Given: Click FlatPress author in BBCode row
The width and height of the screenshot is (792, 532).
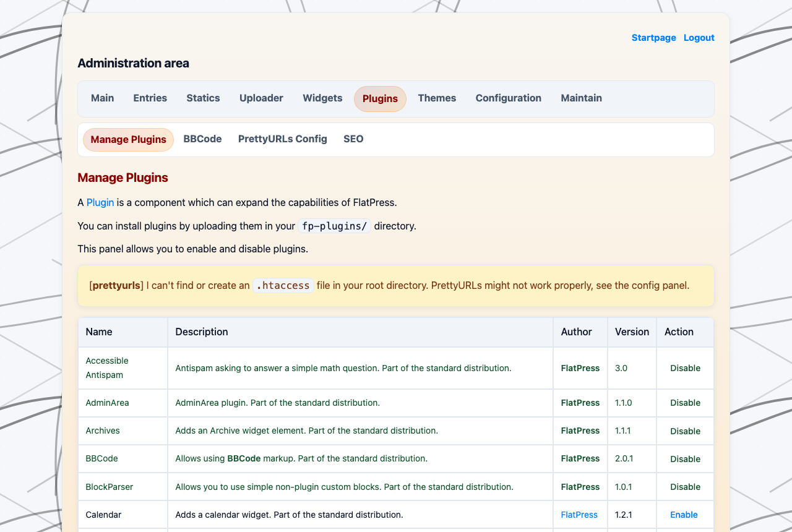Looking at the screenshot, I should pos(580,458).
